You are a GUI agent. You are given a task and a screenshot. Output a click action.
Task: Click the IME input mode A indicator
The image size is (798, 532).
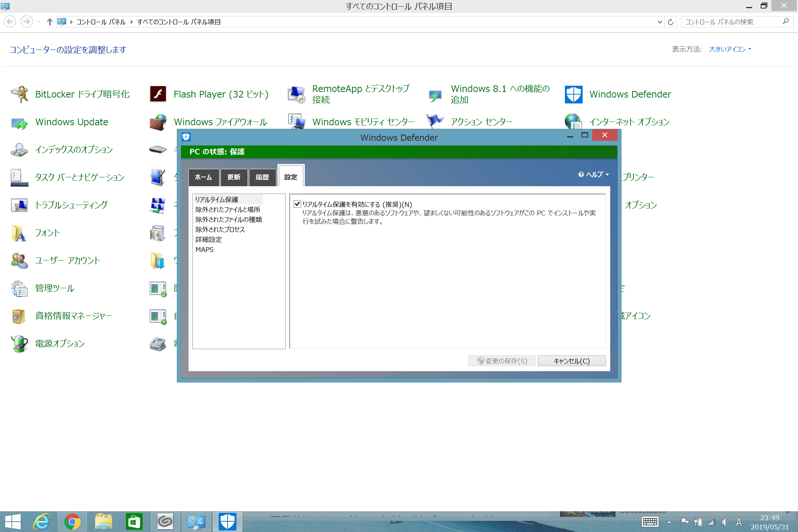(x=739, y=522)
